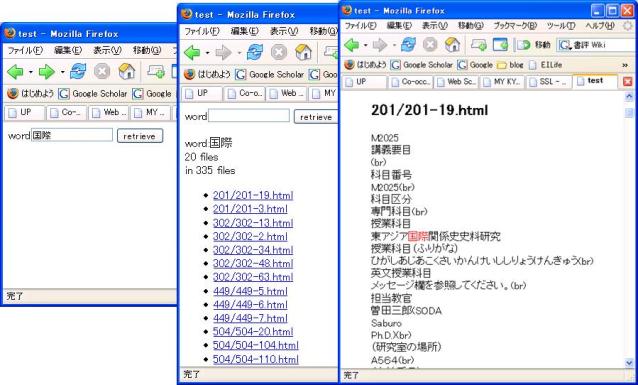Go back in the leftmost Firefox window
This screenshot has height=385, width=638.
point(15,72)
